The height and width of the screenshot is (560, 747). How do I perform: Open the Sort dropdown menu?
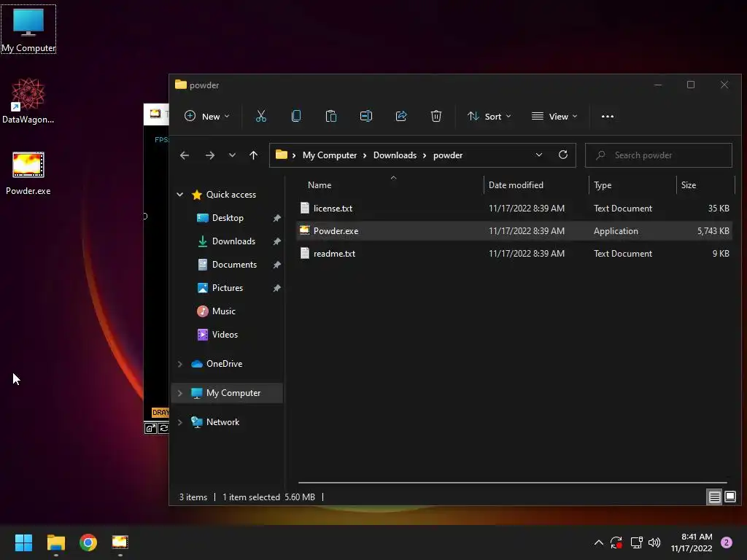pos(489,116)
